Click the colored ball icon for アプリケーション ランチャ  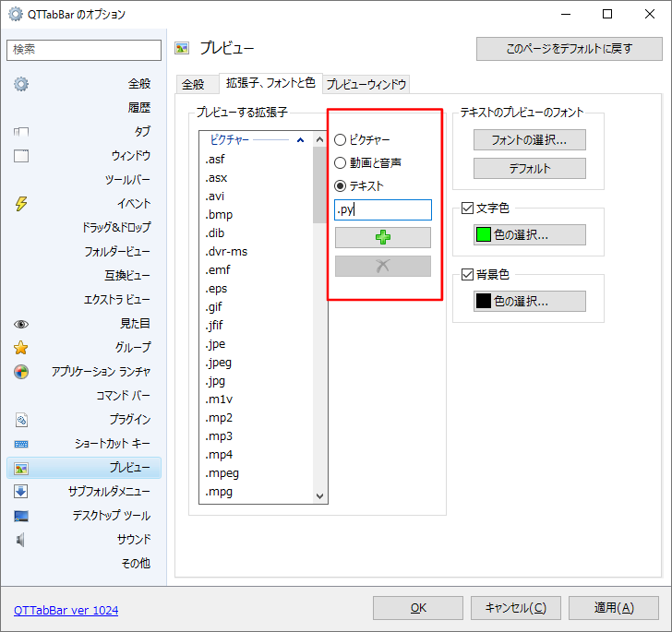21,372
